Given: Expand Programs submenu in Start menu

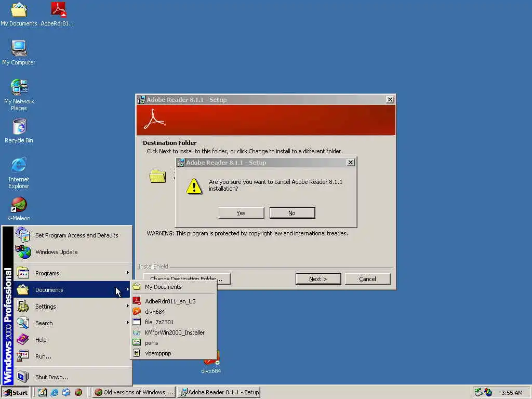Looking at the screenshot, I should (73, 273).
